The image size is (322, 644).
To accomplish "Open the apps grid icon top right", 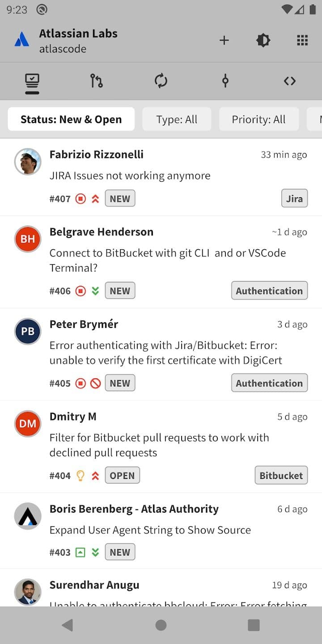I will [x=302, y=40].
